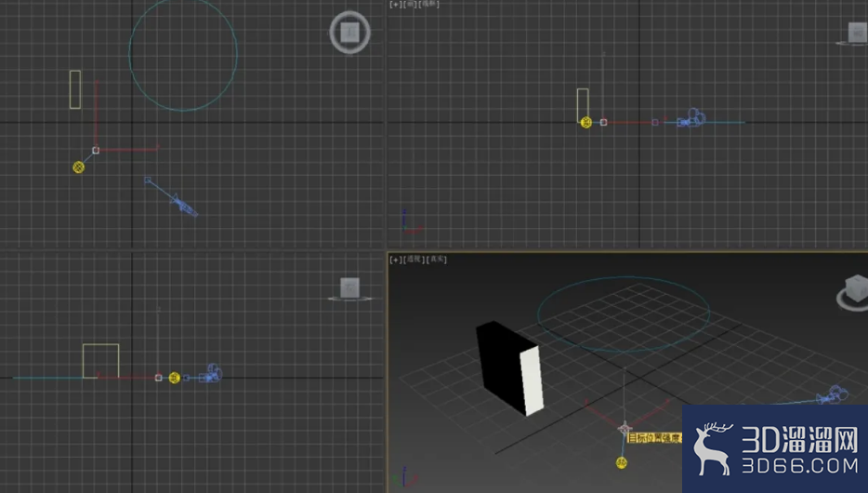Screen dimensions: 868x493
Task: Select the yellow light in the front viewport
Action: [x=586, y=123]
